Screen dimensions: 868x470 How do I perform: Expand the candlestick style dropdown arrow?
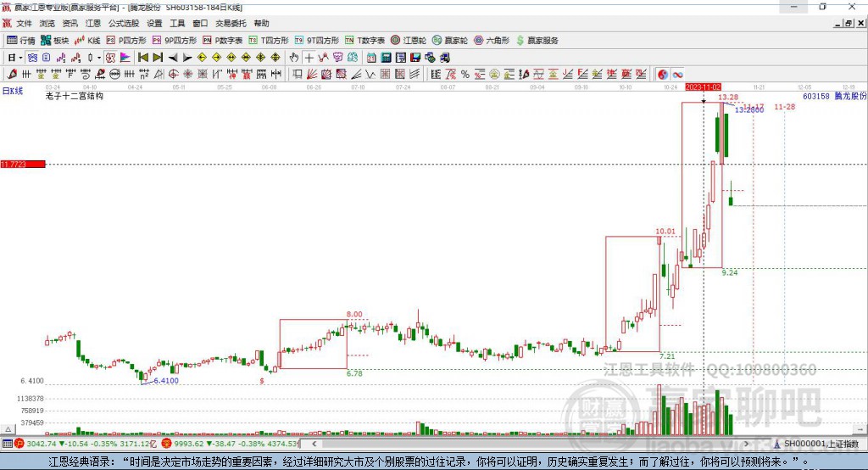pyautogui.click(x=99, y=58)
